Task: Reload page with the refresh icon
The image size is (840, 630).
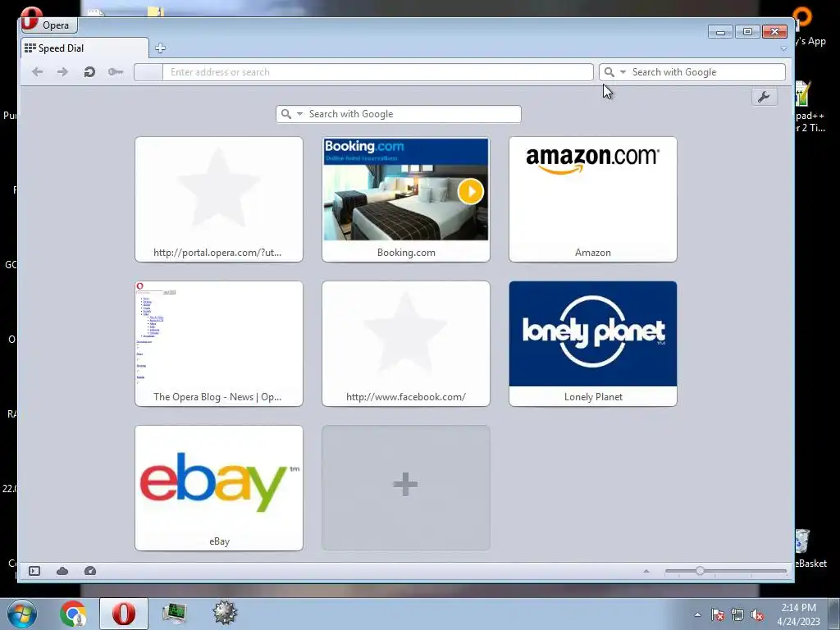Action: 89,72
